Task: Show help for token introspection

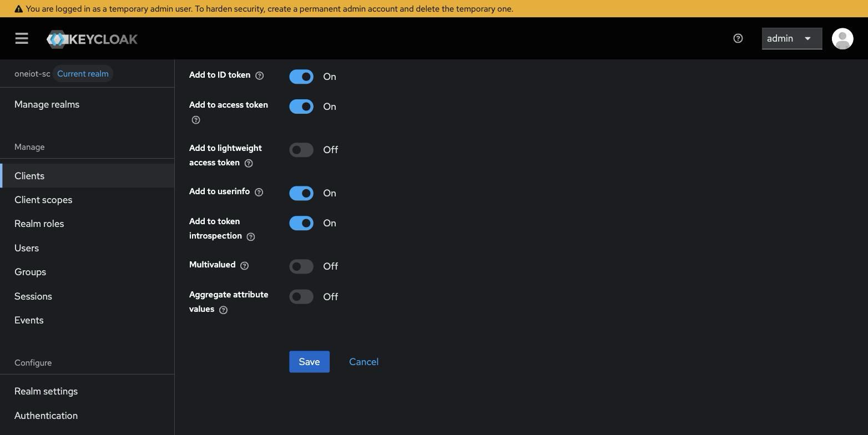Action: coord(251,236)
